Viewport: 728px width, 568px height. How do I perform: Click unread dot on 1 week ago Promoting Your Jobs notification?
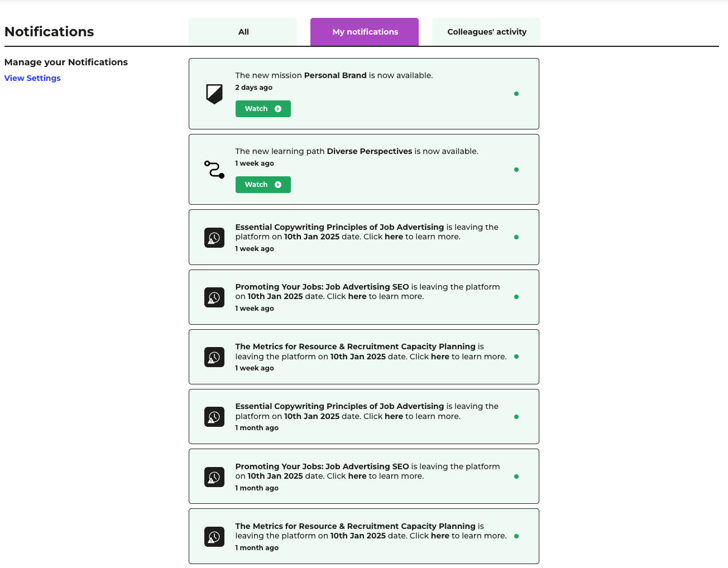[x=516, y=297]
